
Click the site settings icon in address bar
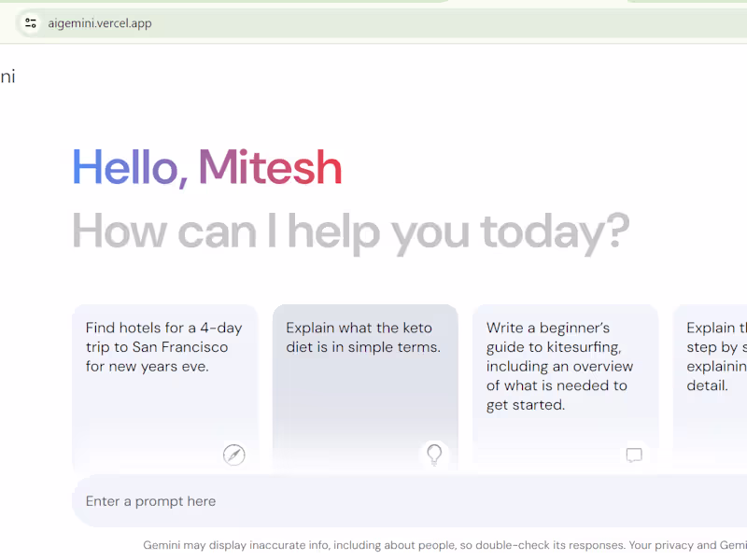pos(31,22)
